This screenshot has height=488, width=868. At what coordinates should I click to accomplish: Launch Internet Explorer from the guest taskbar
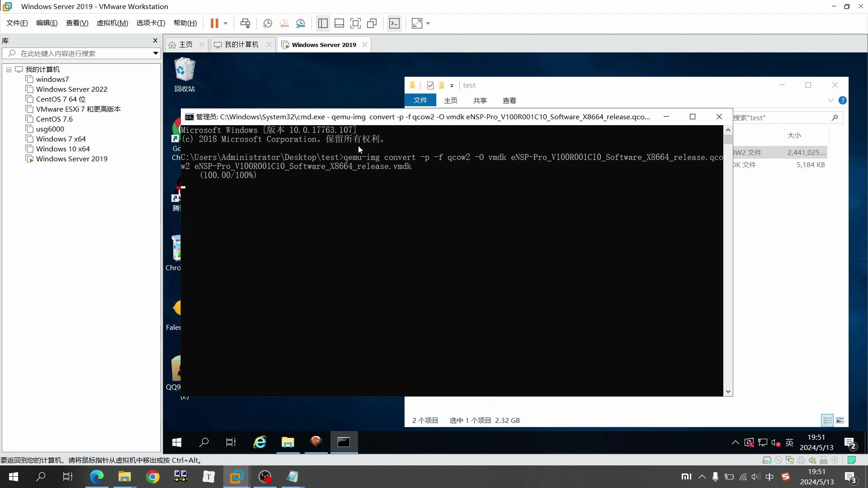(260, 442)
